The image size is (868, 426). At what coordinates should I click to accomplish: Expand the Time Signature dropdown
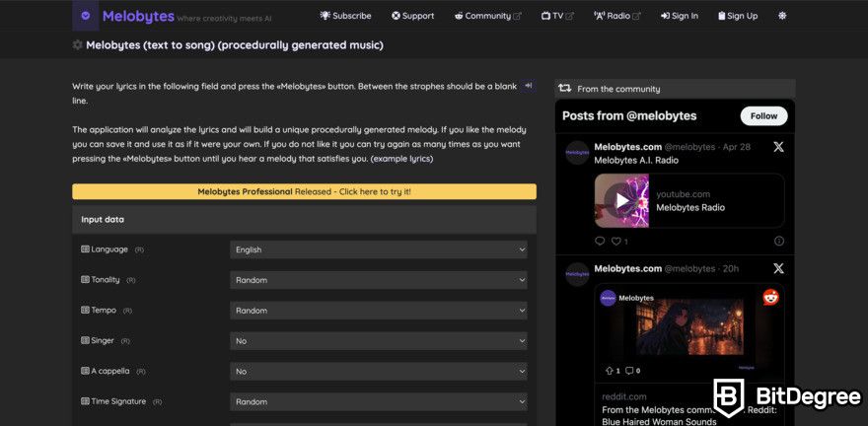[x=379, y=401]
